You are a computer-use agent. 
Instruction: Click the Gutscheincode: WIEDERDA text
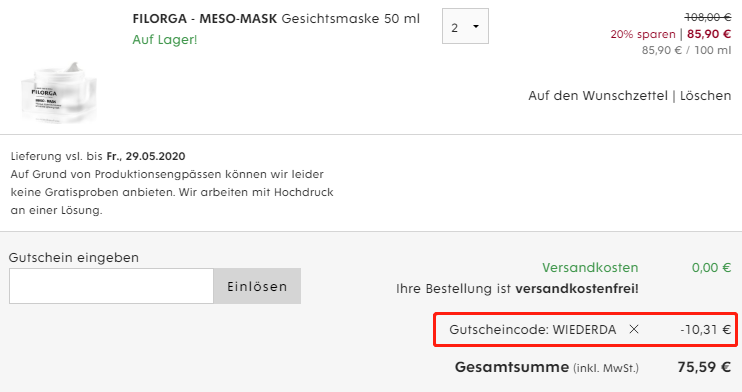click(x=533, y=330)
